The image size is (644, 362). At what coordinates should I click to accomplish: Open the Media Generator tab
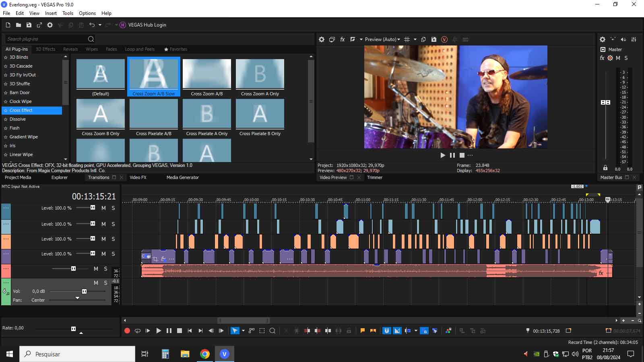[x=183, y=177]
